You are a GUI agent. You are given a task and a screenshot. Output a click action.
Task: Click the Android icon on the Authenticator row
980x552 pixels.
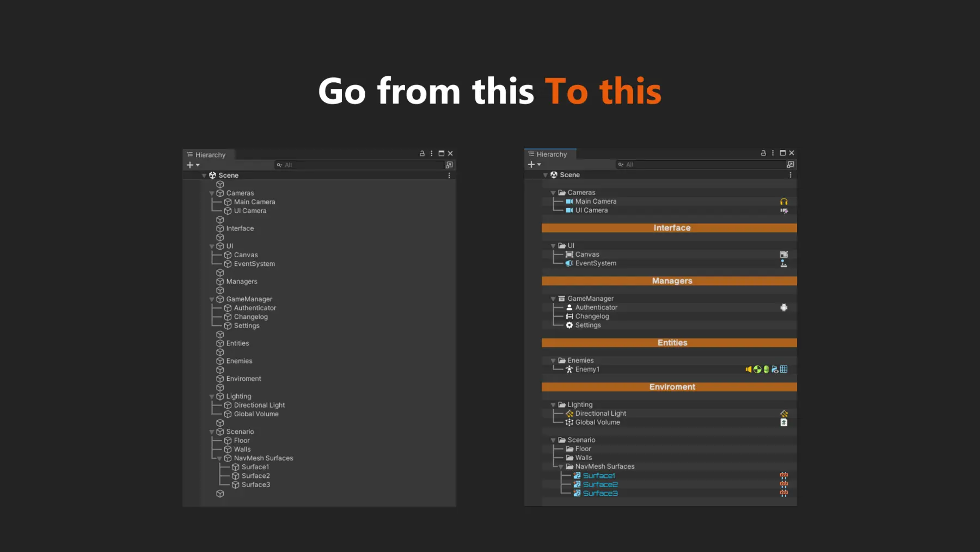[783, 308]
